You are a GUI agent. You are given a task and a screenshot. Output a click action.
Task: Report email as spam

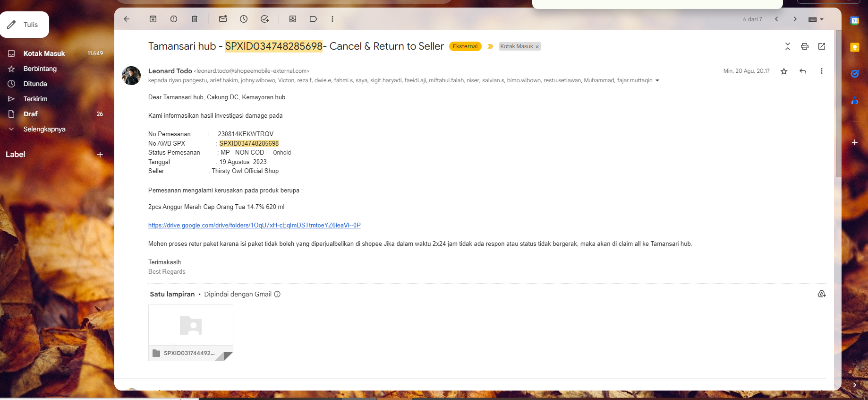tap(174, 19)
